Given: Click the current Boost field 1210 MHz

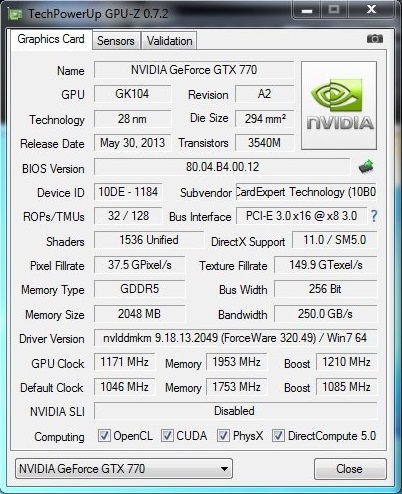Looking at the screenshot, I should pos(346,362).
